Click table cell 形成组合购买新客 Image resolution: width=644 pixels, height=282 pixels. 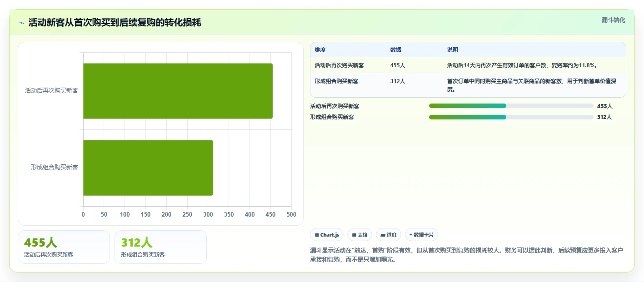click(336, 81)
